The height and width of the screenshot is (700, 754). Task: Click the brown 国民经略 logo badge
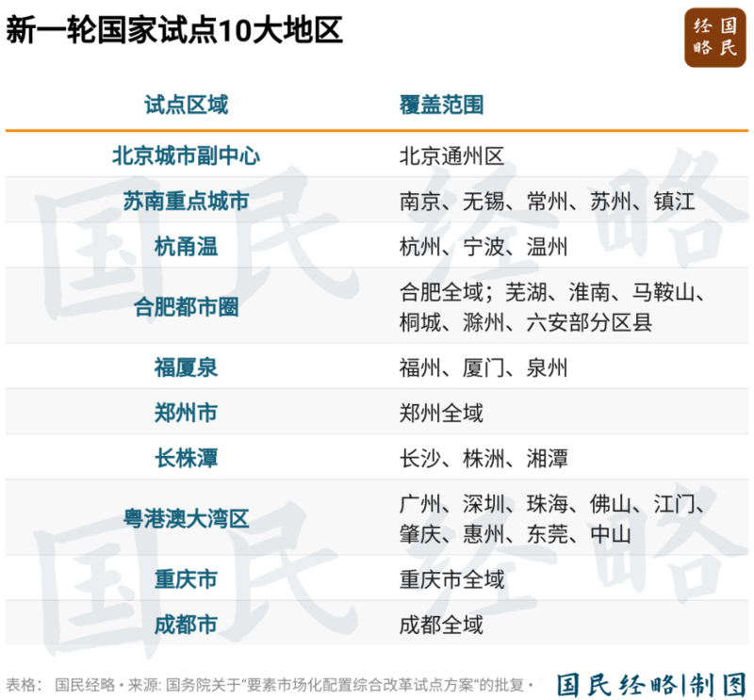pos(713,36)
